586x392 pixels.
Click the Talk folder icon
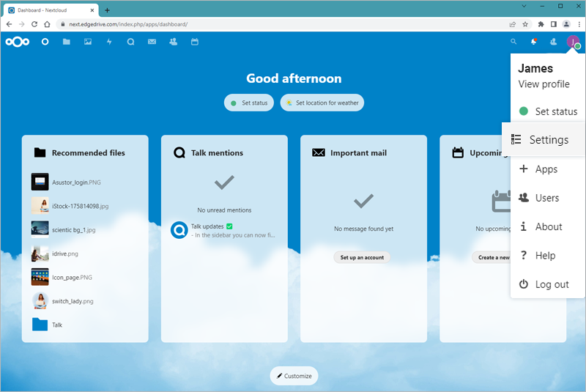(x=40, y=325)
